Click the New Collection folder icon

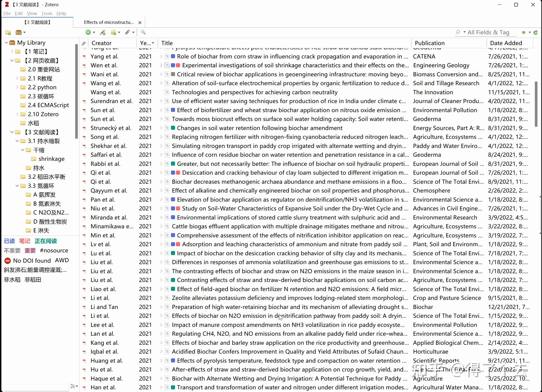pyautogui.click(x=8, y=32)
